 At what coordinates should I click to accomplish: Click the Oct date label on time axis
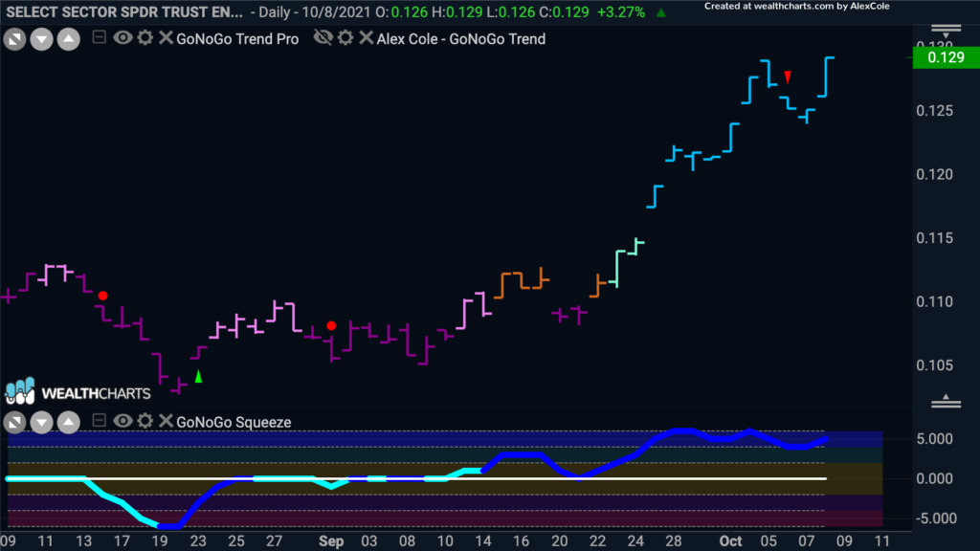(730, 541)
